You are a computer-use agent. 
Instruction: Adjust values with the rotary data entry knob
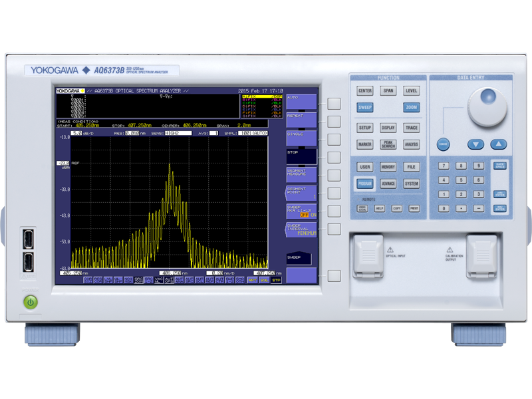487,106
